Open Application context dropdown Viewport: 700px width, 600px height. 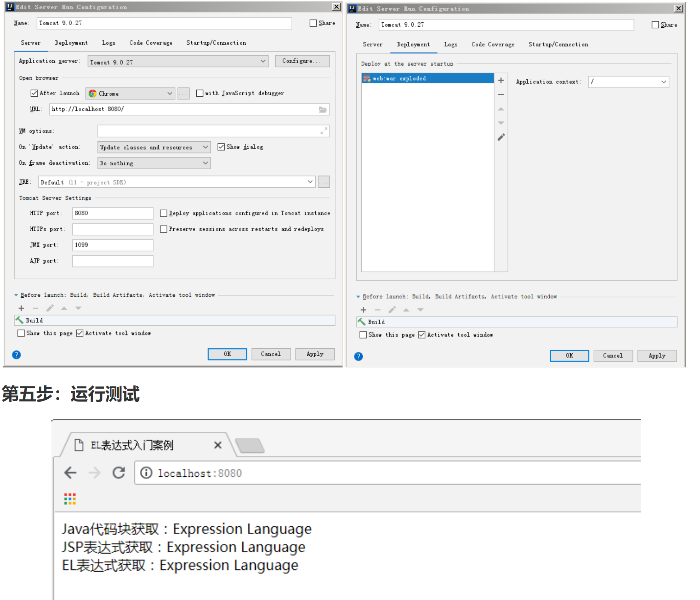pyautogui.click(x=628, y=82)
